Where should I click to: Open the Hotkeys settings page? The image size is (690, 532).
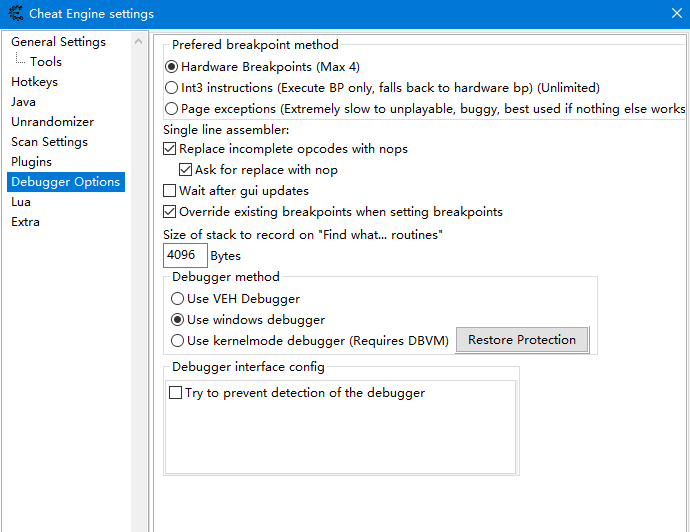34,82
